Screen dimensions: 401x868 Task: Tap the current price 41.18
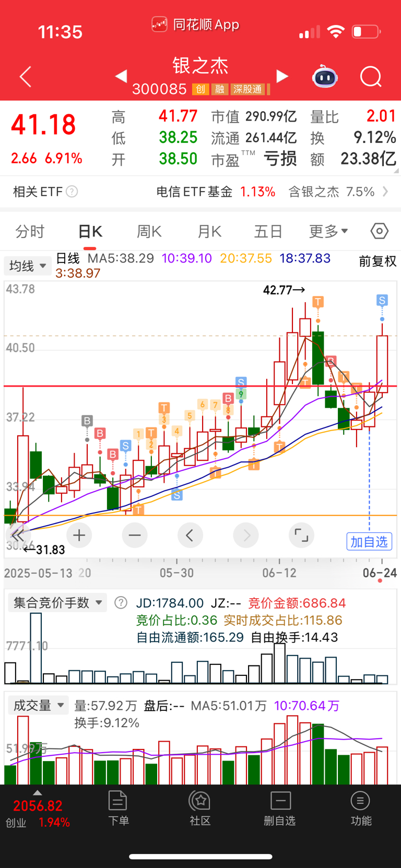[x=43, y=125]
